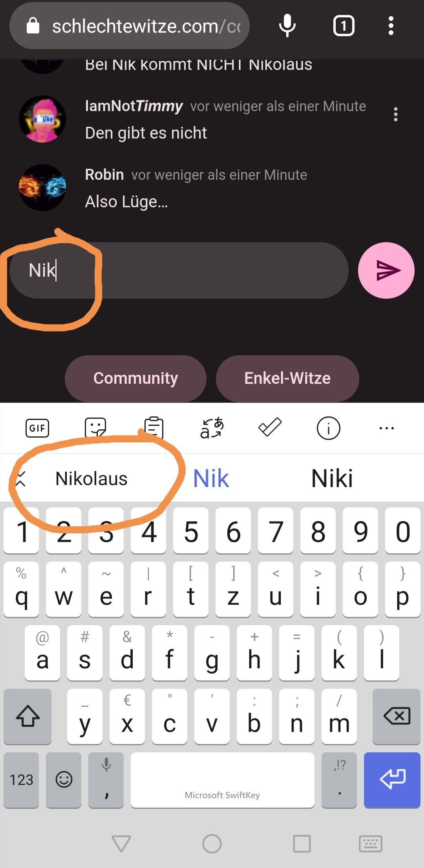Viewport: 424px width, 868px height.
Task: Choose the Nikolaus word suggestion
Action: pos(91,479)
